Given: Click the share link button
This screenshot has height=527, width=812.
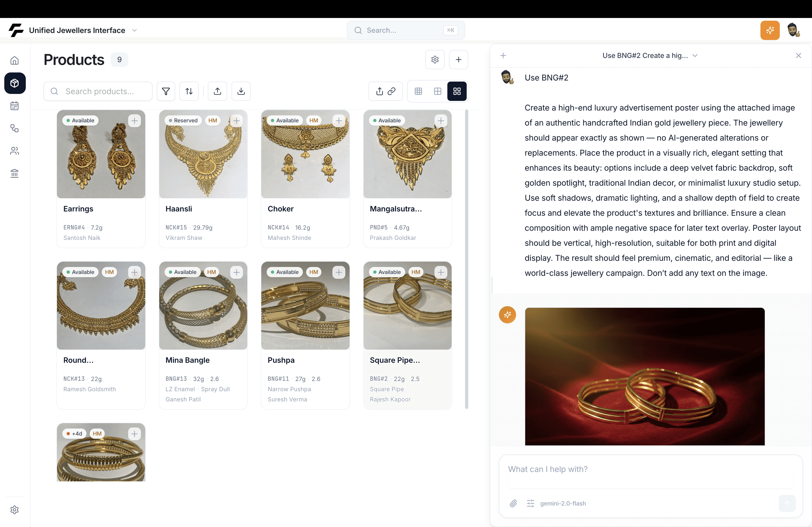Looking at the screenshot, I should tap(385, 91).
